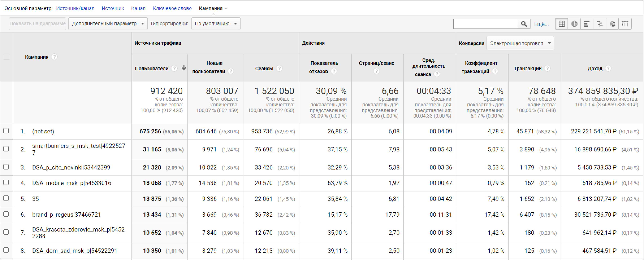644x260 pixels.
Task: Switch to bar performance view icon
Action: point(587,24)
